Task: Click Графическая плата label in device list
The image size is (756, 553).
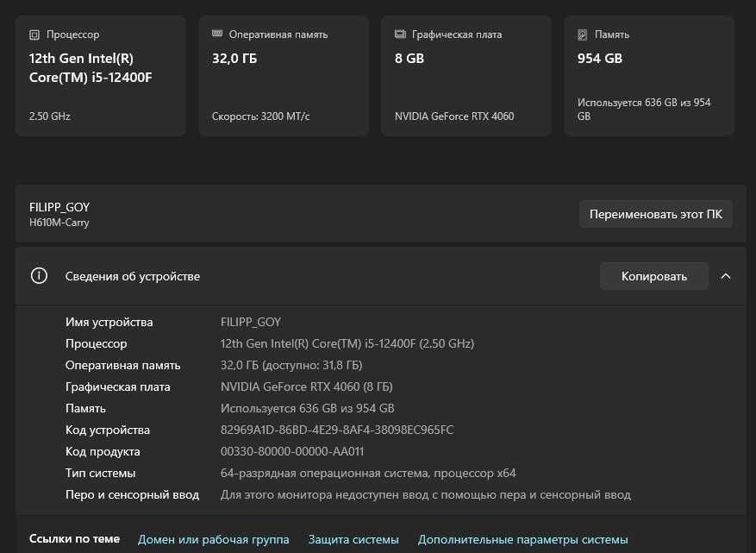Action: click(117, 387)
